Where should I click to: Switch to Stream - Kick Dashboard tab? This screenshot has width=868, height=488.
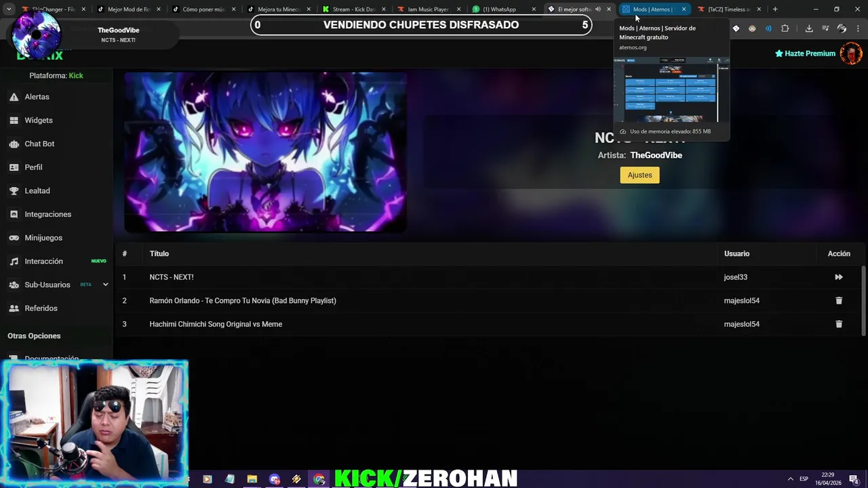click(x=353, y=9)
